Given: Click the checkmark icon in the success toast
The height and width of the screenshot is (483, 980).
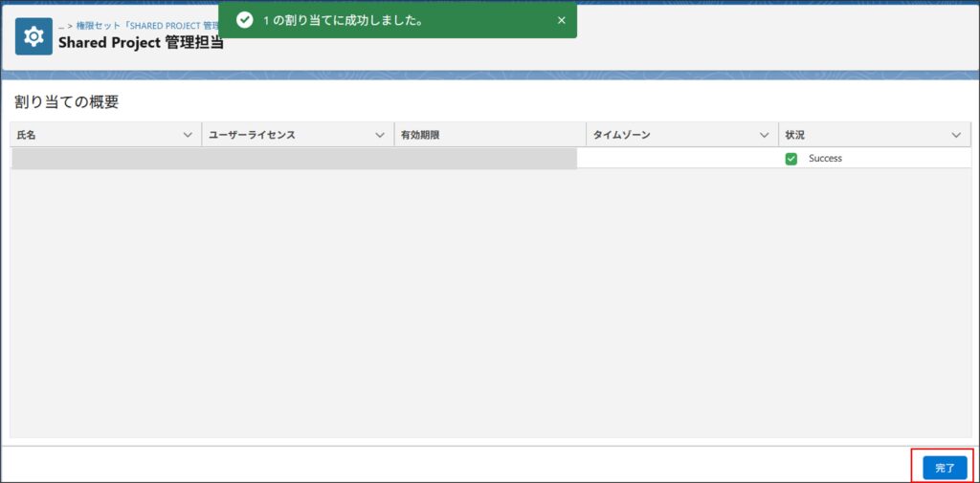Looking at the screenshot, I should 244,20.
